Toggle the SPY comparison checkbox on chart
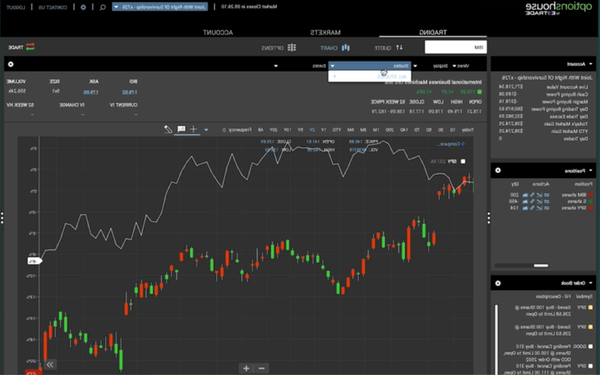The width and height of the screenshot is (600, 375). [463, 161]
